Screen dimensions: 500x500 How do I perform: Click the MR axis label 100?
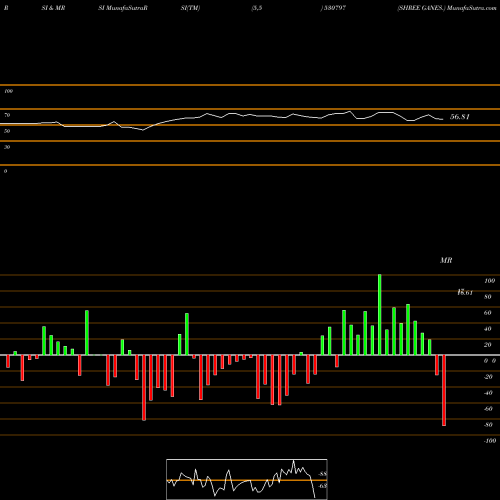[489, 281]
